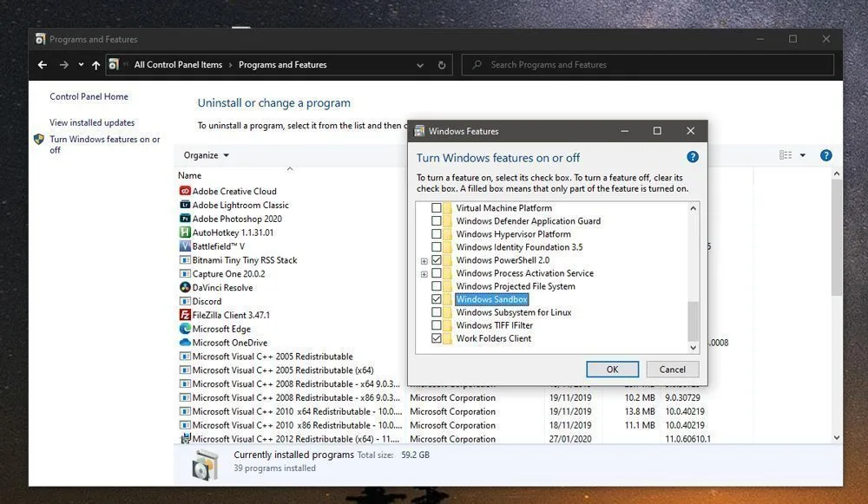Click Programs and Features breadcrumb
This screenshot has width=868, height=504.
[282, 65]
